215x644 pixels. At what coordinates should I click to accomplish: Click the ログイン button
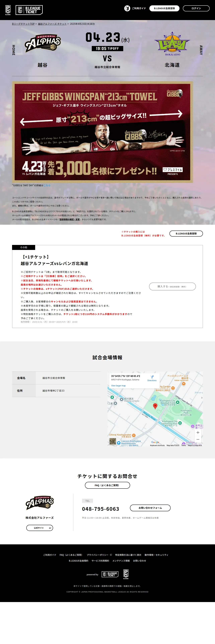(196, 8)
